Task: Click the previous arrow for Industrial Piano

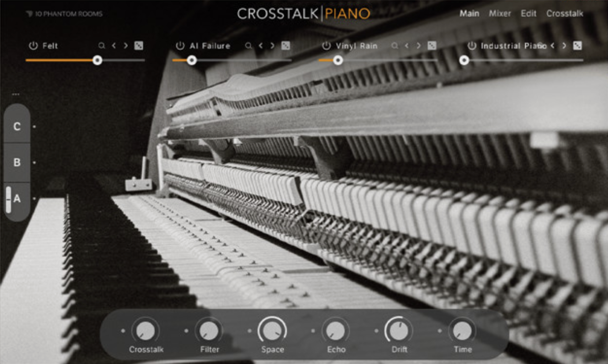Action: (552, 45)
